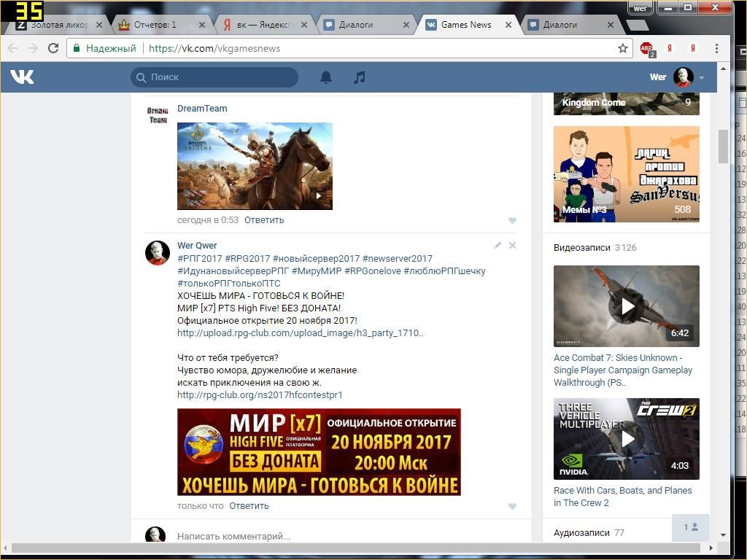747x560 pixels.
Task: Close the Золотая лихор tab
Action: [99, 25]
